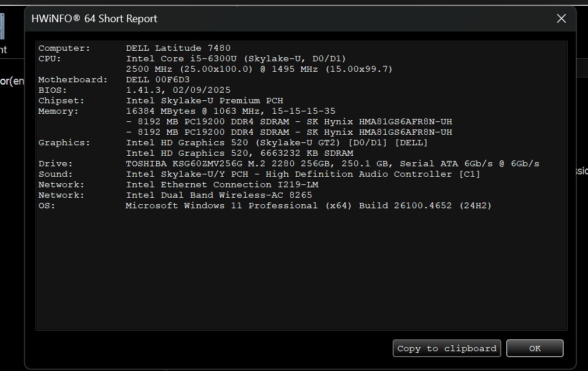Click the Intel Ethernet Connection I219-LM line
Viewport: 588px width, 371px height.
click(221, 185)
